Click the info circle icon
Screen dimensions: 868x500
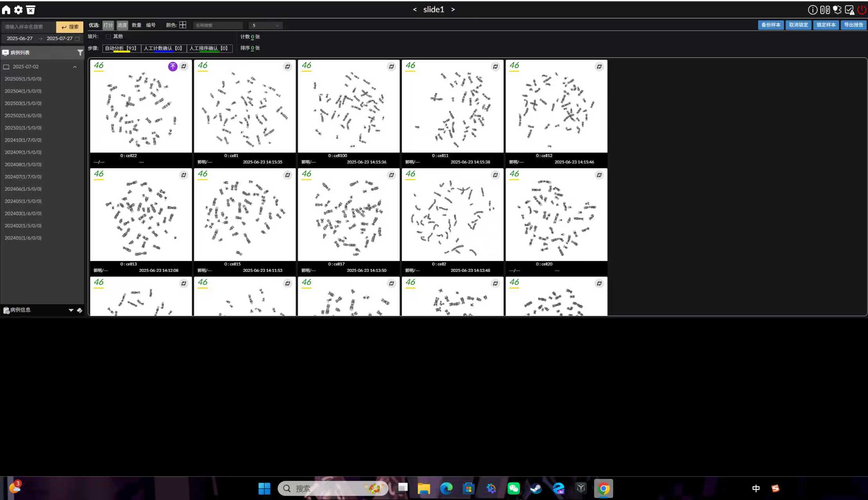(x=812, y=10)
